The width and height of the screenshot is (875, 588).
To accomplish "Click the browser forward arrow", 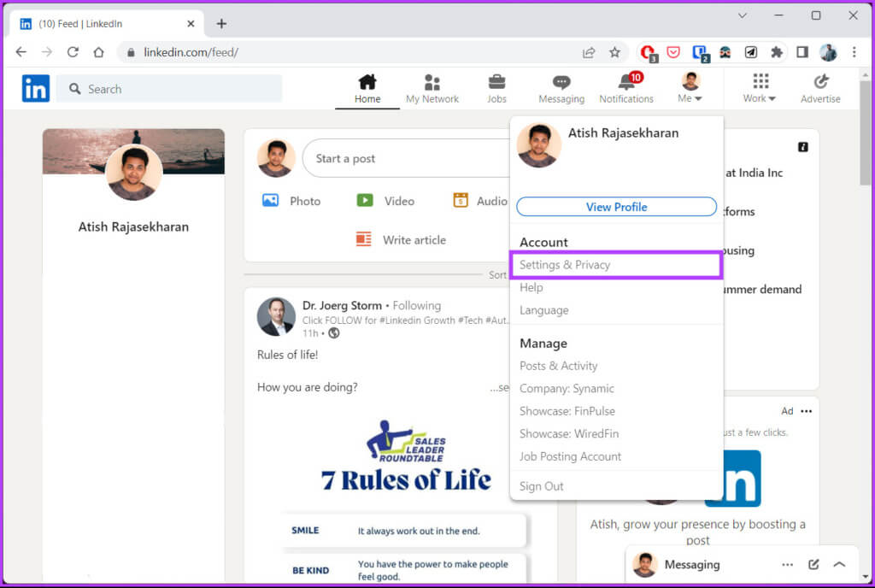I will point(47,52).
